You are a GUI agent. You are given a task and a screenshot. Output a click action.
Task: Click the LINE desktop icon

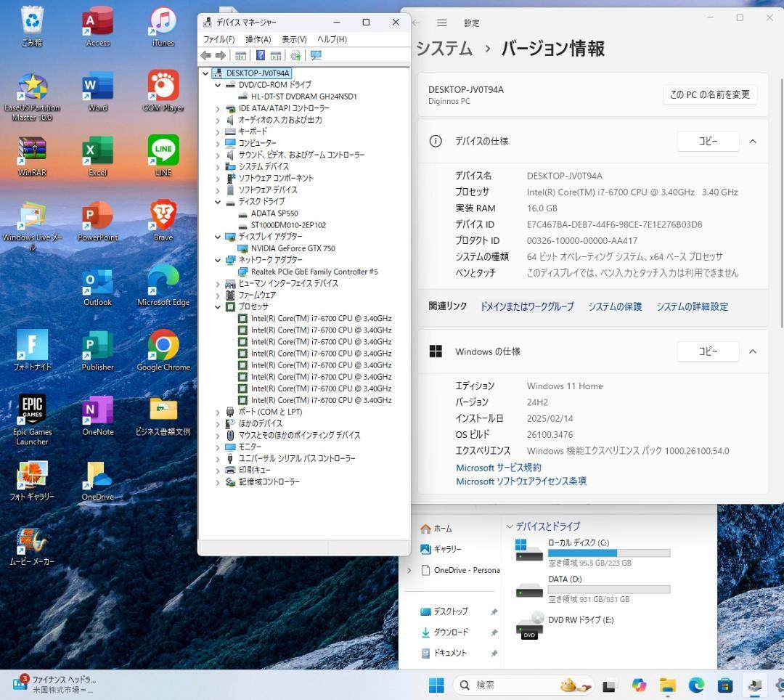coord(163,157)
